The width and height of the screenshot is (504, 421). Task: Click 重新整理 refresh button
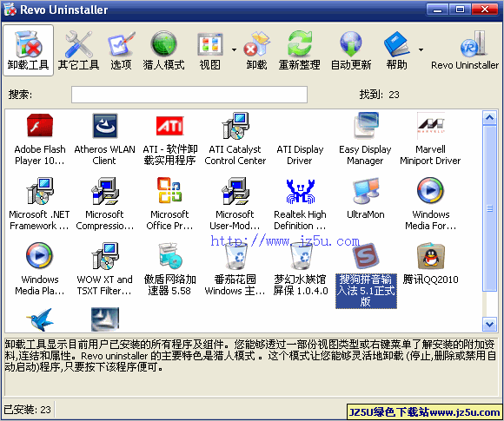(x=299, y=50)
